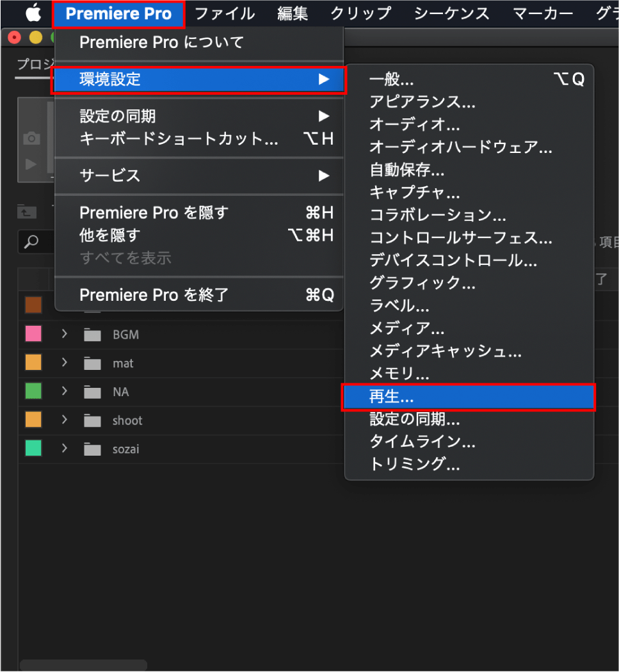Click the teal label swatch for sozai
The width and height of the screenshot is (619, 672).
pyautogui.click(x=33, y=448)
